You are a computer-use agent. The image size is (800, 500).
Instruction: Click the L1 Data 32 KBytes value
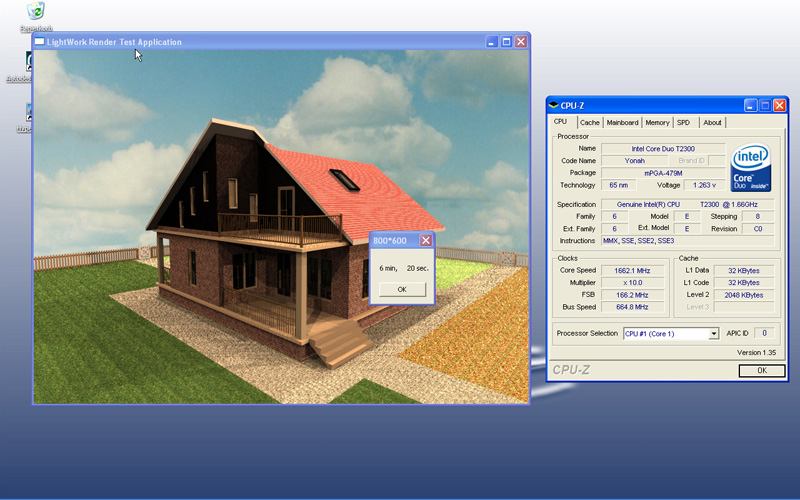click(743, 270)
